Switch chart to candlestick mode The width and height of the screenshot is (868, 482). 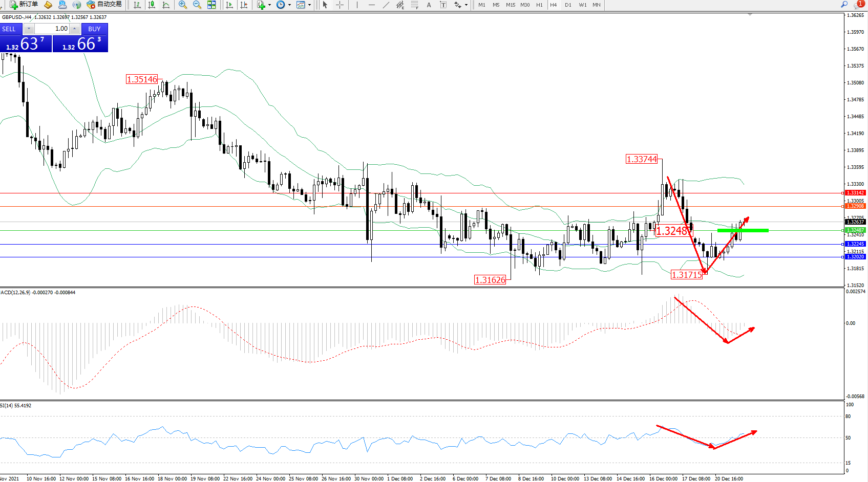pos(152,5)
